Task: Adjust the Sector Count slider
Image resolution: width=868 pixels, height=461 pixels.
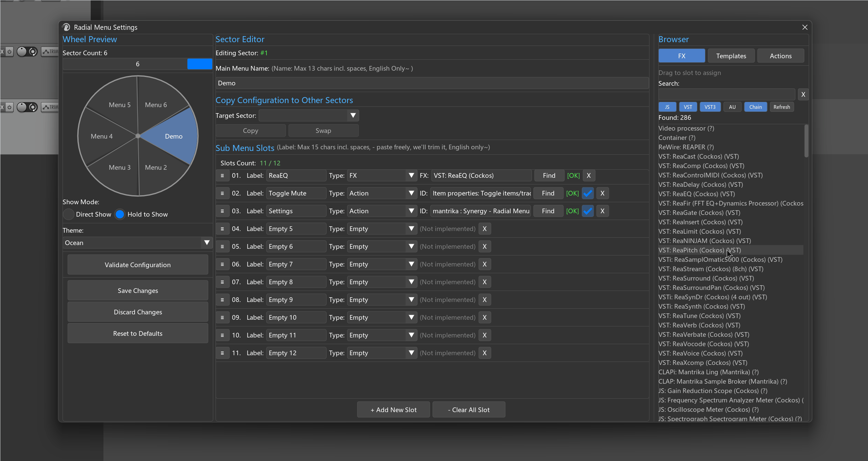Action: tap(138, 64)
